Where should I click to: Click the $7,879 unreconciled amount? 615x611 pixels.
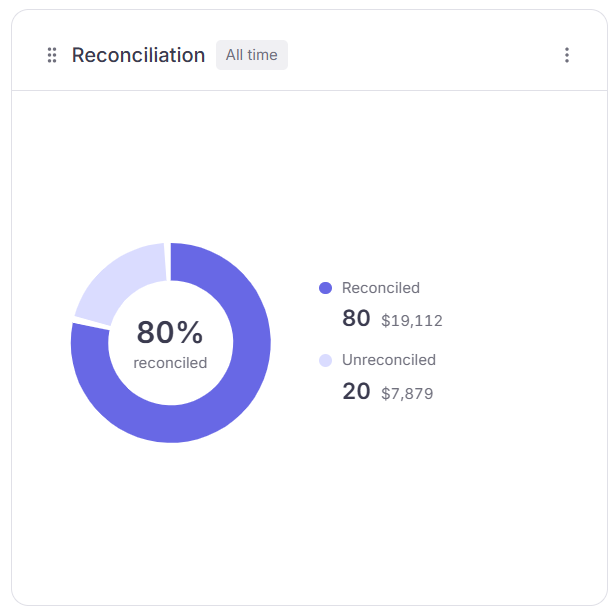pos(407,394)
